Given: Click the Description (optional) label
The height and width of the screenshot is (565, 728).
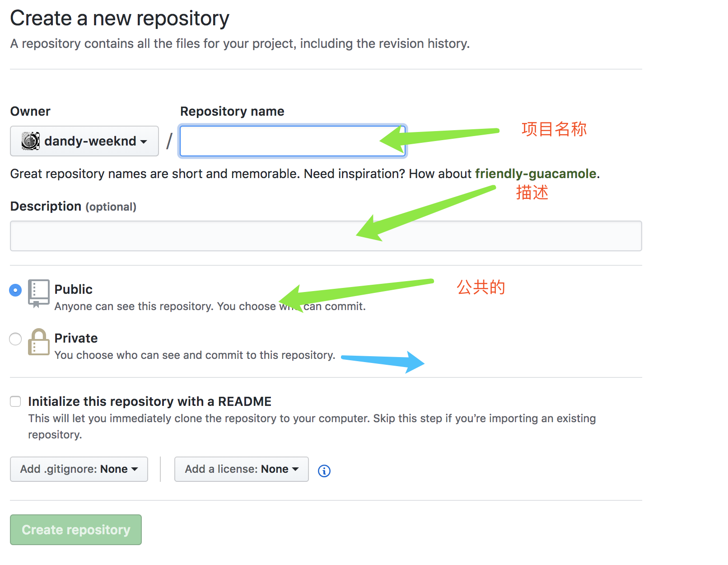Looking at the screenshot, I should pyautogui.click(x=73, y=207).
